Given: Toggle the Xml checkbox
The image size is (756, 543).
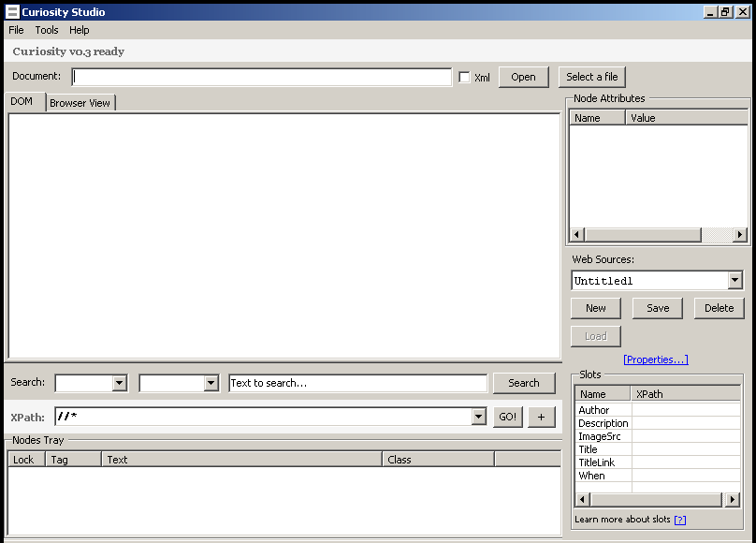Looking at the screenshot, I should pyautogui.click(x=464, y=77).
